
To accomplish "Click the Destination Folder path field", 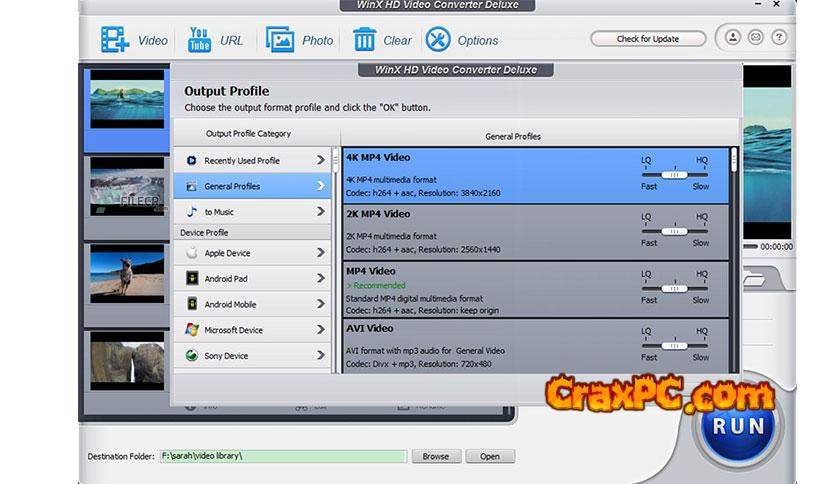I will 283,456.
